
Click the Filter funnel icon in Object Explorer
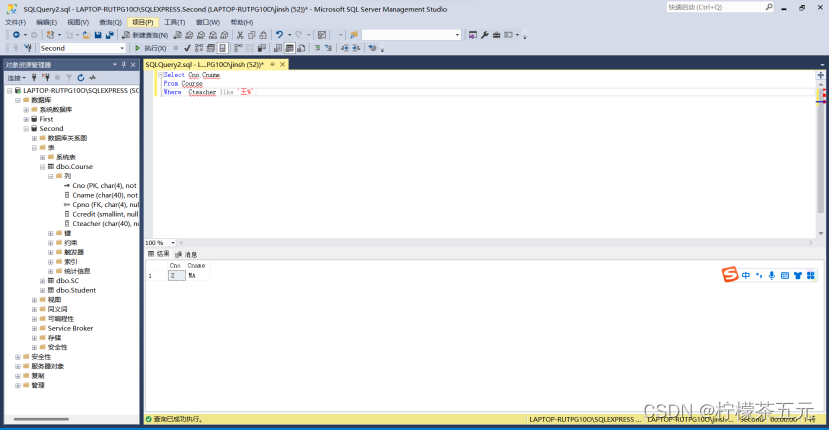(x=69, y=78)
